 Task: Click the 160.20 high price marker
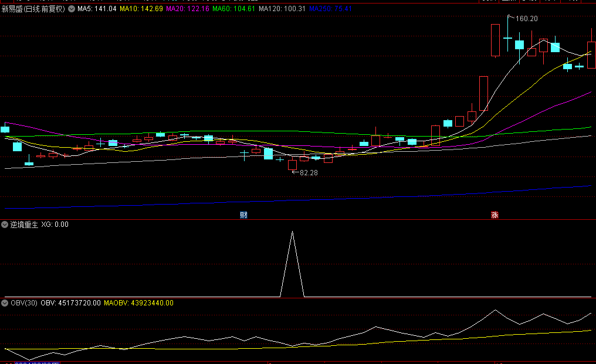pyautogui.click(x=526, y=19)
